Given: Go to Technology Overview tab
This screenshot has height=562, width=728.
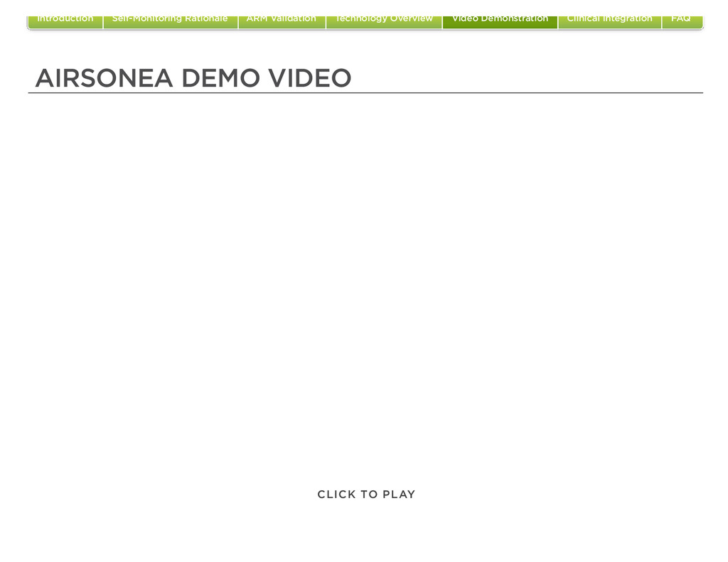Looking at the screenshot, I should coord(384,22).
